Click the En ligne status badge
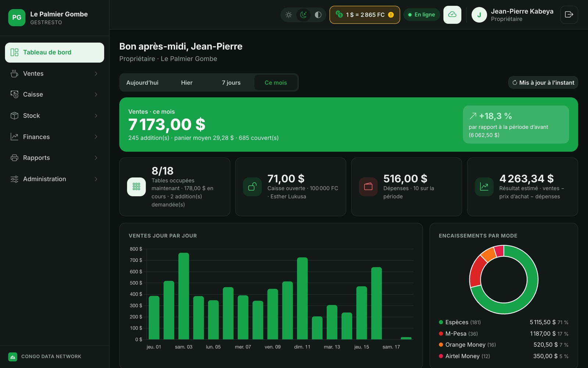The width and height of the screenshot is (588, 368). click(x=422, y=15)
